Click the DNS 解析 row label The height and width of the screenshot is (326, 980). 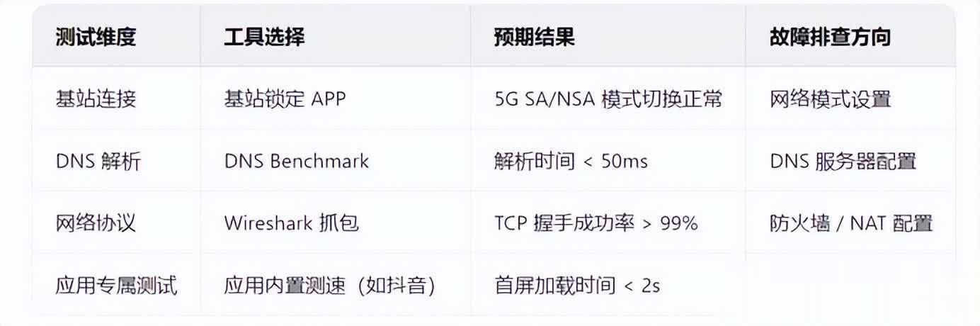pos(98,162)
